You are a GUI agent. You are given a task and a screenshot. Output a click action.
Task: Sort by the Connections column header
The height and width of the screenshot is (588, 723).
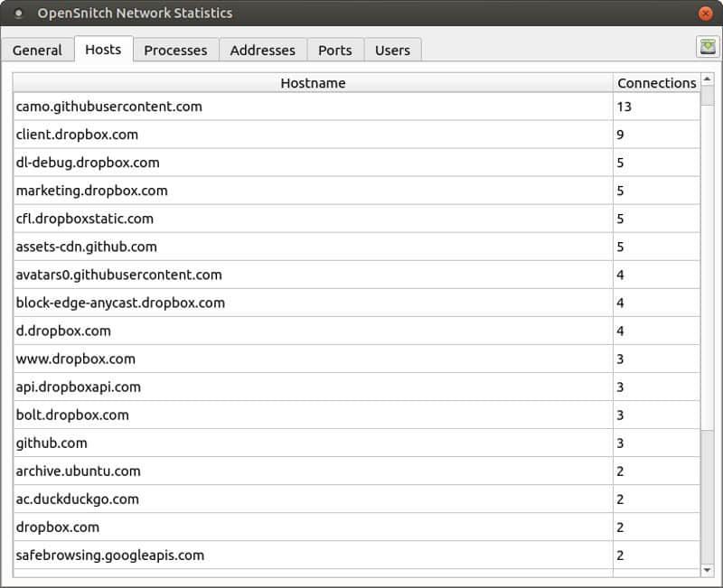656,83
